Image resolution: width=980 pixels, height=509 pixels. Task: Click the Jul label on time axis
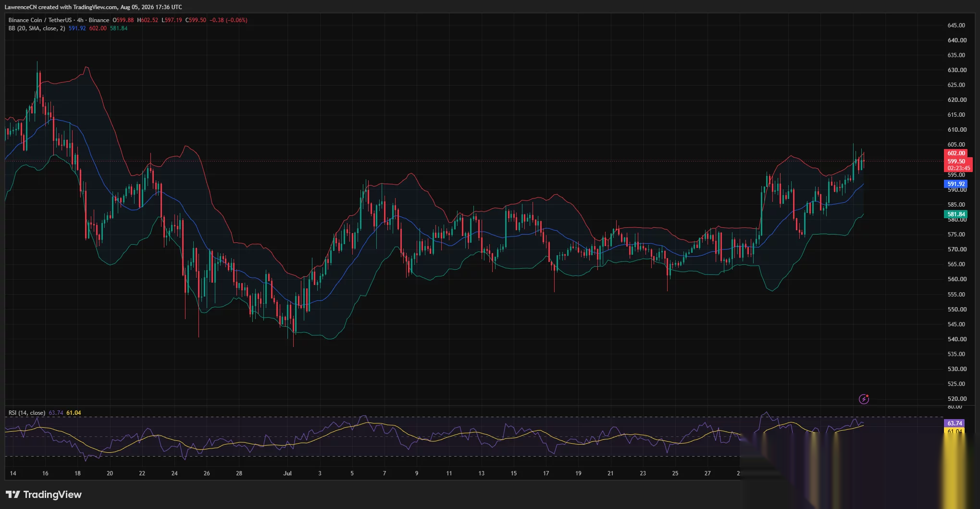(287, 473)
